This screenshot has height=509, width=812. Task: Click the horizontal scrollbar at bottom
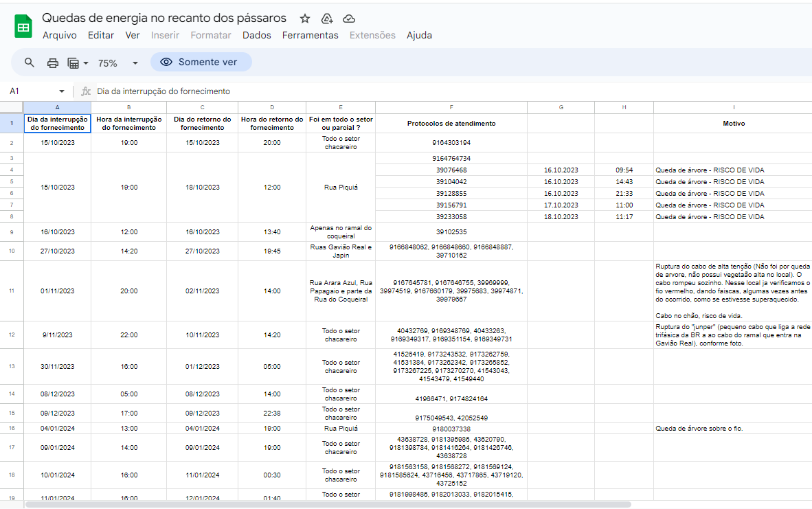point(328,504)
